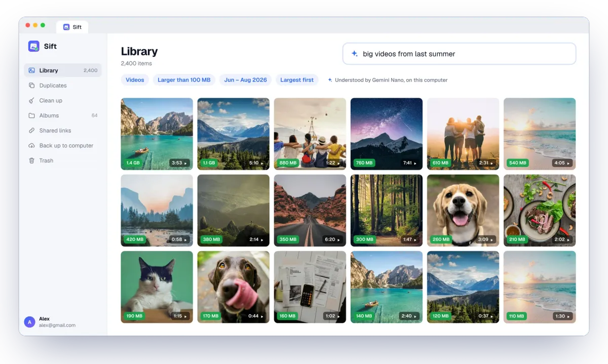Image resolution: width=608 pixels, height=364 pixels.
Task: Click the alex@gmail.com account text
Action: point(57,326)
